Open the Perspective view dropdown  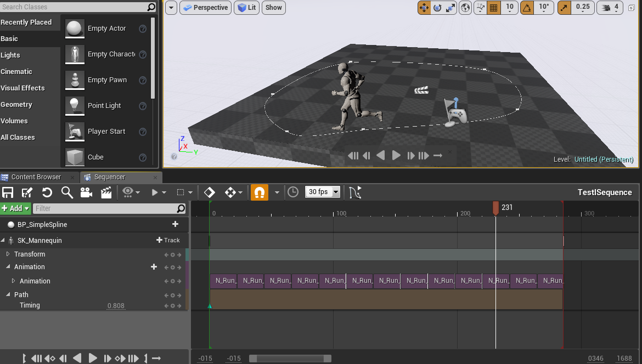coord(205,8)
